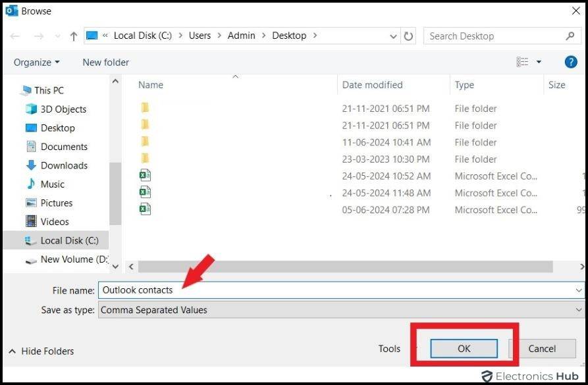The height and width of the screenshot is (385, 588).
Task: Open the Tools menu
Action: [x=389, y=349]
